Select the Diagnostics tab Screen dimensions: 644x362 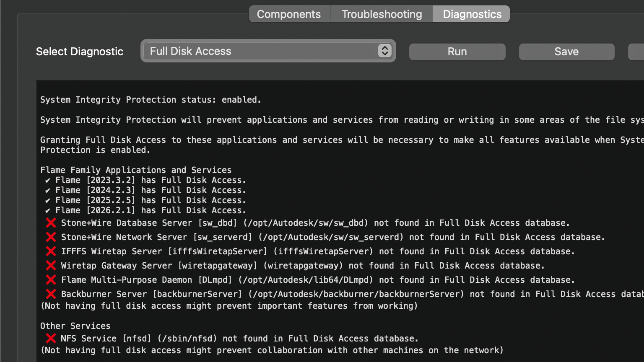click(472, 14)
